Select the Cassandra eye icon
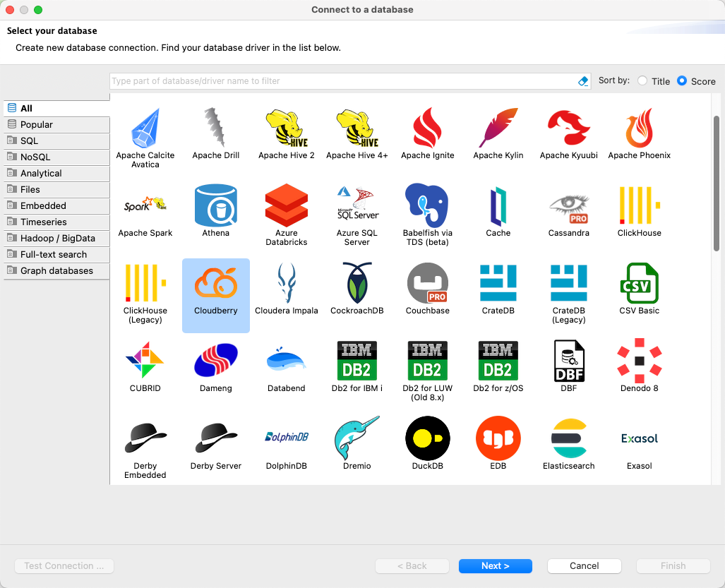 [568, 205]
